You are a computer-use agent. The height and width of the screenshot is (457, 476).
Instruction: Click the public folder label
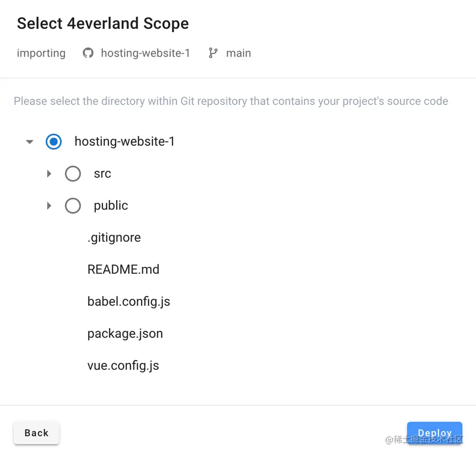click(x=111, y=206)
